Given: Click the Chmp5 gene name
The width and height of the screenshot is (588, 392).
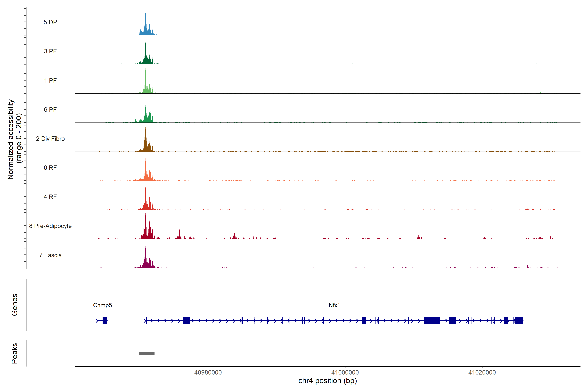Looking at the screenshot, I should [103, 305].
